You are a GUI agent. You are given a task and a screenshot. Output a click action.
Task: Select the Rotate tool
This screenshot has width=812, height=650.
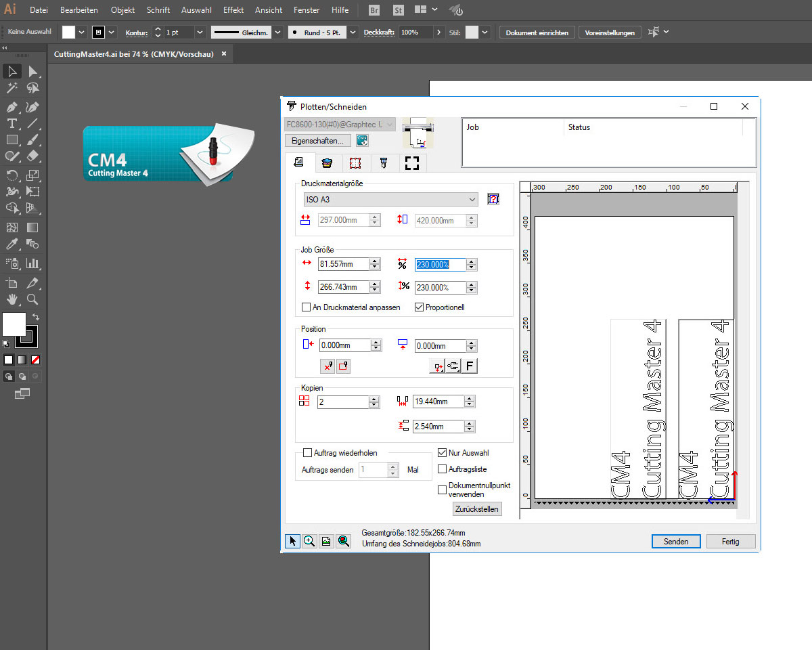12,175
